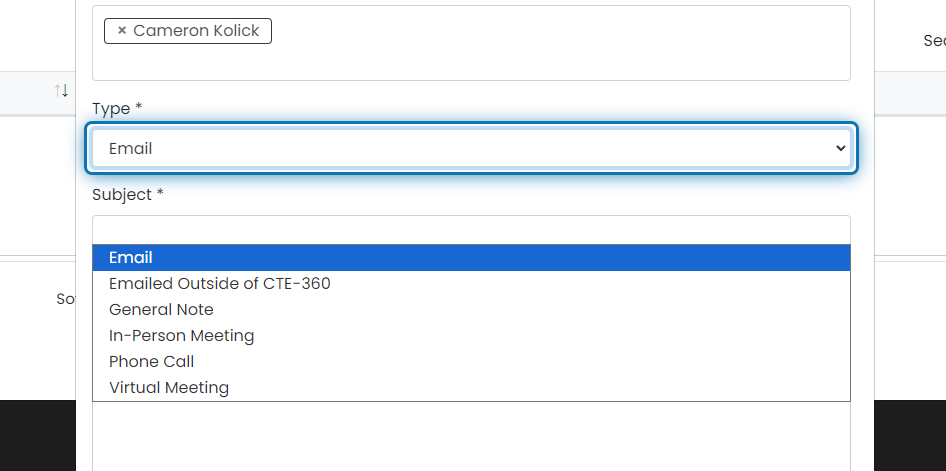Click the Type * field label
The width and height of the screenshot is (946, 471).
pyautogui.click(x=117, y=109)
